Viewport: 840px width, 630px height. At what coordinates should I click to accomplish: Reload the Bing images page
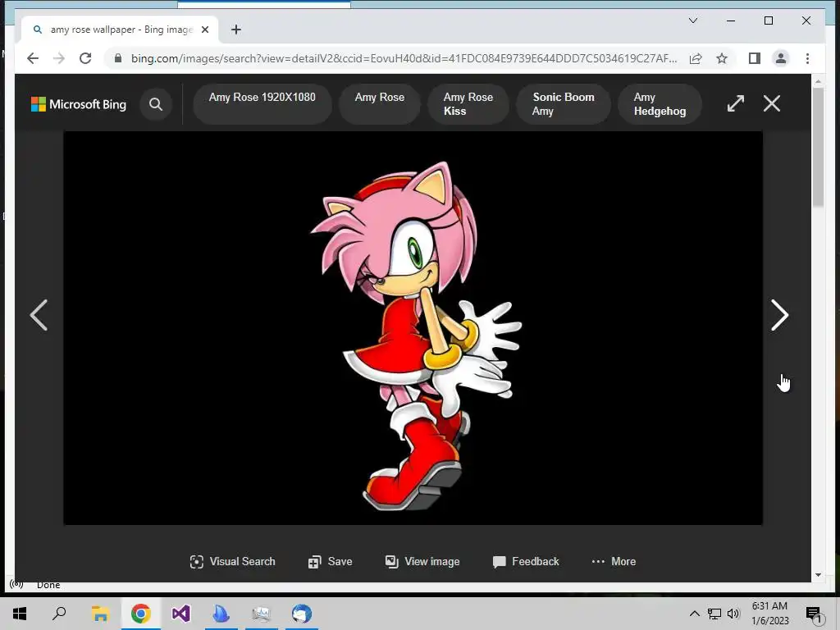tap(85, 58)
